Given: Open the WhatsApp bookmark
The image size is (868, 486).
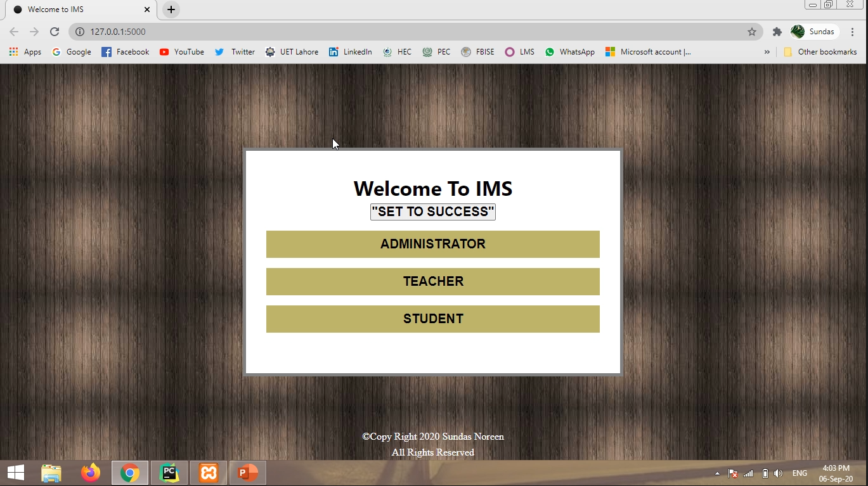Looking at the screenshot, I should point(570,52).
